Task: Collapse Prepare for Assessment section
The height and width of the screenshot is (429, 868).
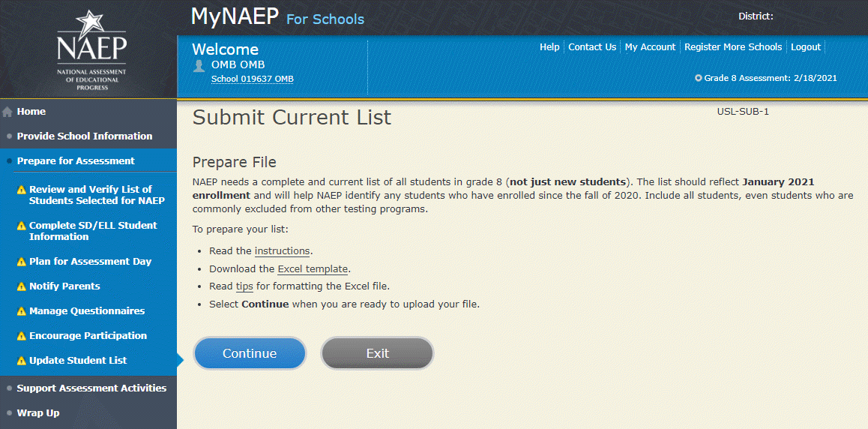Action: tap(76, 161)
